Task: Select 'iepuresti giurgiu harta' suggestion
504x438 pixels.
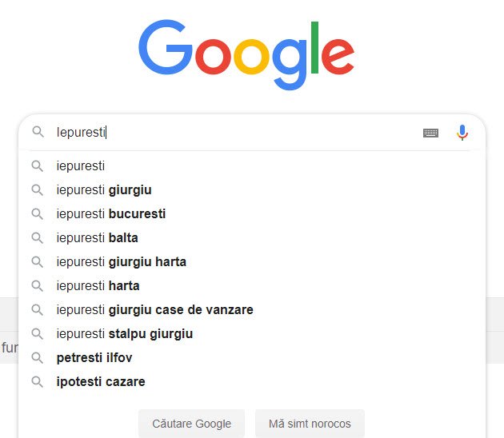Action: click(122, 262)
